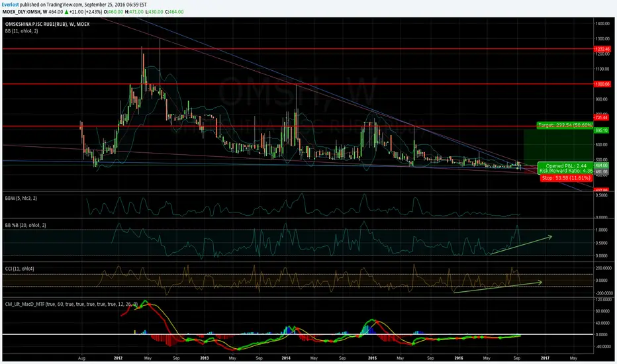Image resolution: width=617 pixels, height=364 pixels.
Task: Select the Stop 53.58 (11.61%) label
Action: coord(566,178)
